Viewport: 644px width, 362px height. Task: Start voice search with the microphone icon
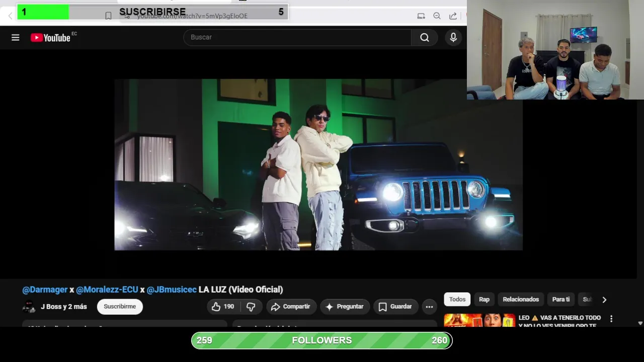(453, 37)
